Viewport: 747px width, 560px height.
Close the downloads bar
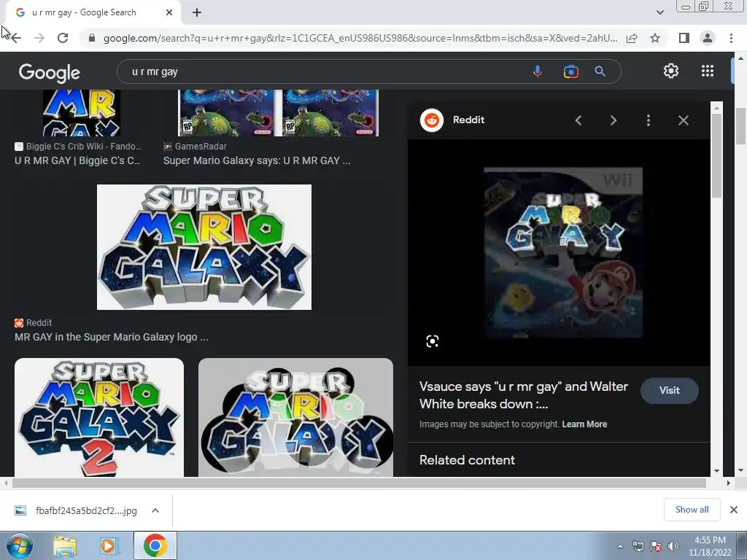coord(734,510)
